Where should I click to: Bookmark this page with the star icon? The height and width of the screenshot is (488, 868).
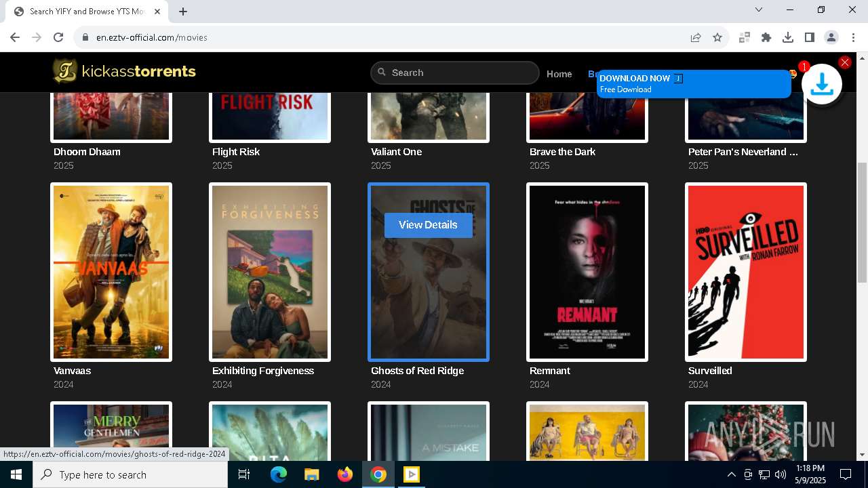[x=717, y=37]
